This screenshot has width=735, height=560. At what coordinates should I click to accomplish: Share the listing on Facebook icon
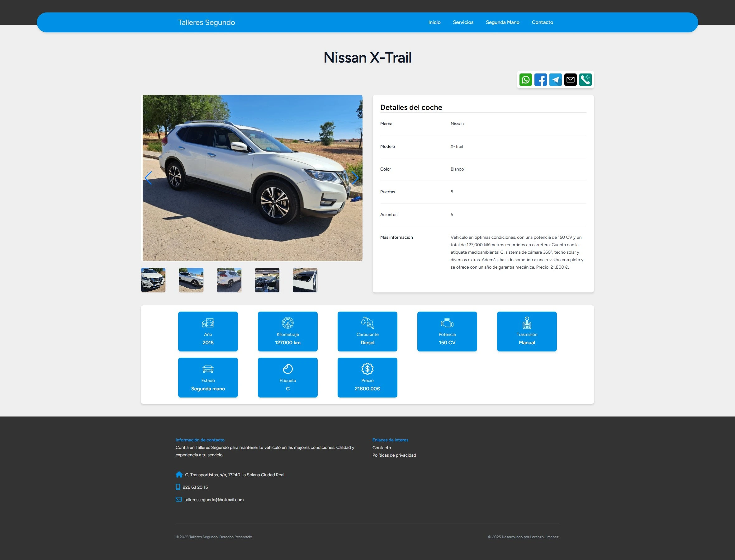(541, 80)
